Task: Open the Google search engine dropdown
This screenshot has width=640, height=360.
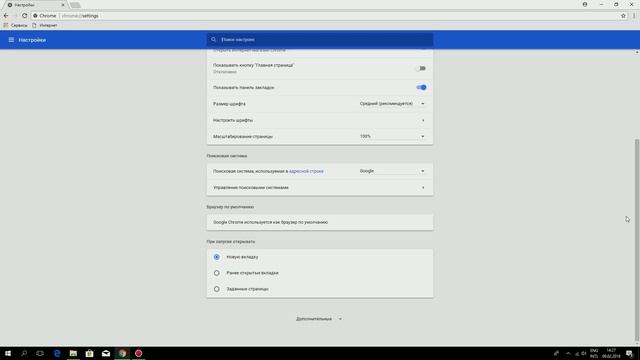Action: pos(392,171)
